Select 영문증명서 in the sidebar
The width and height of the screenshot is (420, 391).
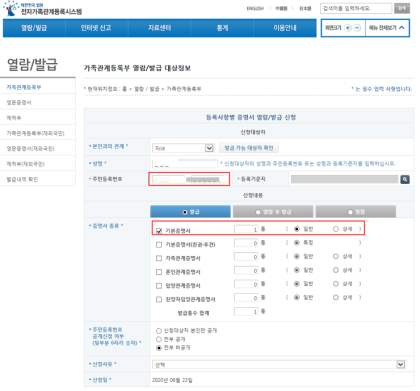click(19, 102)
